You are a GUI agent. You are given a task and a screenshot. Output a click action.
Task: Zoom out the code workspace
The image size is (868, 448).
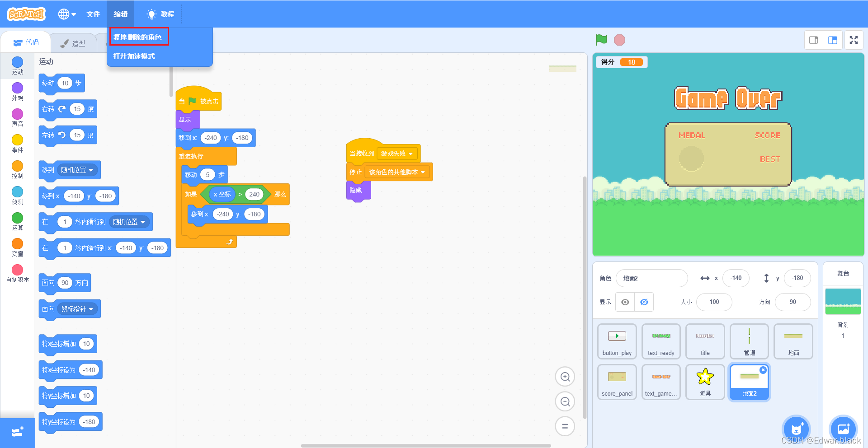565,401
